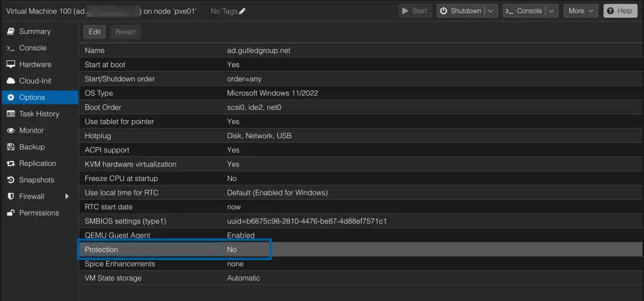
Task: Select the Protection row
Action: point(361,249)
